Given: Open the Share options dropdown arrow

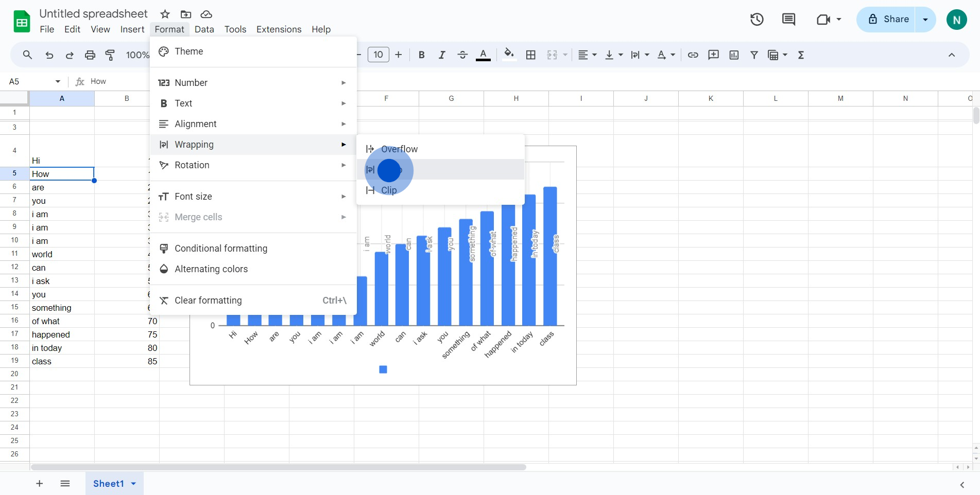Looking at the screenshot, I should pyautogui.click(x=925, y=20).
